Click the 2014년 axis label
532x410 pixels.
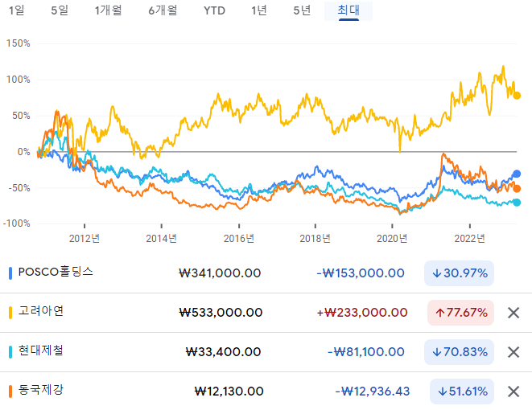click(162, 239)
